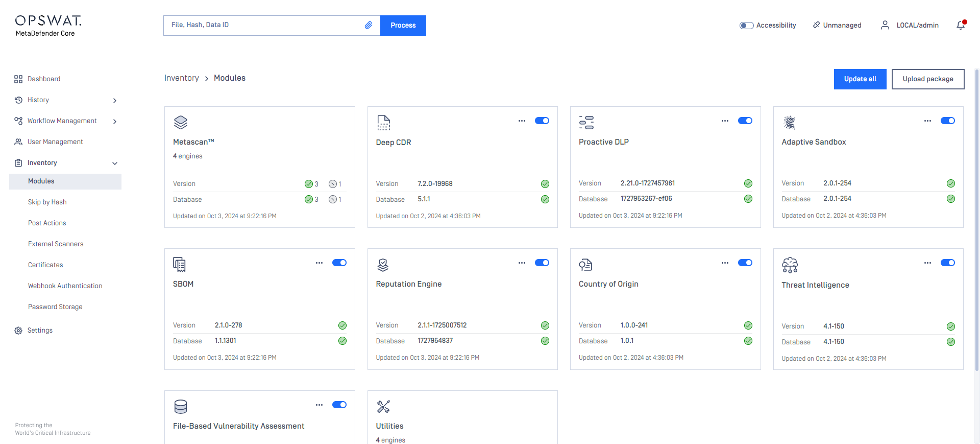
Task: Open Adaptive Sandbox more options menu
Action: (927, 121)
